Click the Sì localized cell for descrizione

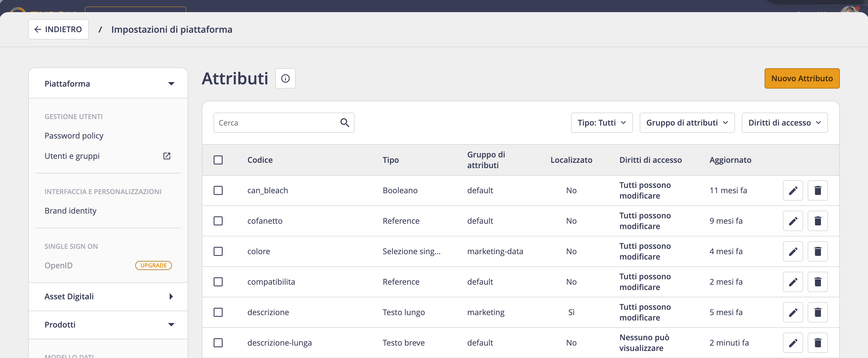(571, 313)
